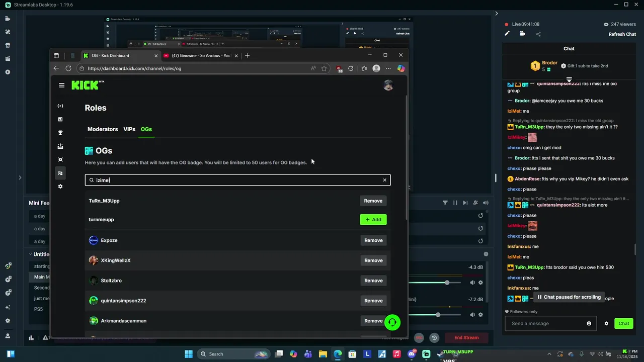Select the OGs tab
The image size is (644, 362).
point(146,129)
